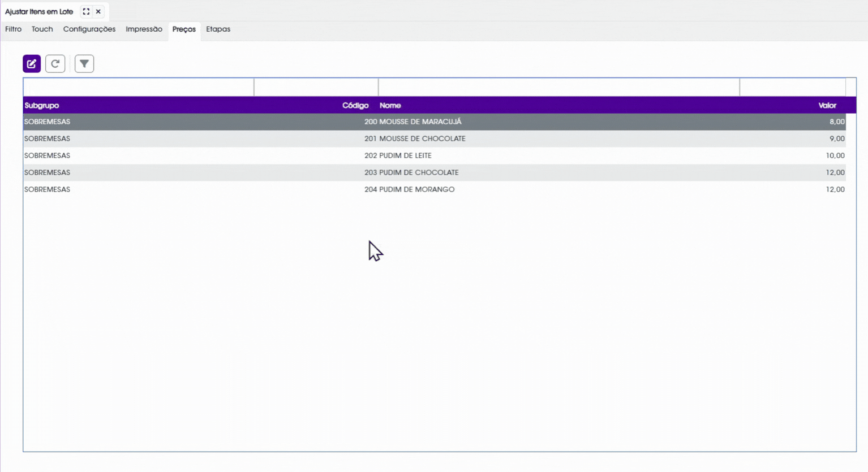Click SOBREMESAS in the code 203 row
This screenshot has height=472, width=868.
[x=47, y=172]
